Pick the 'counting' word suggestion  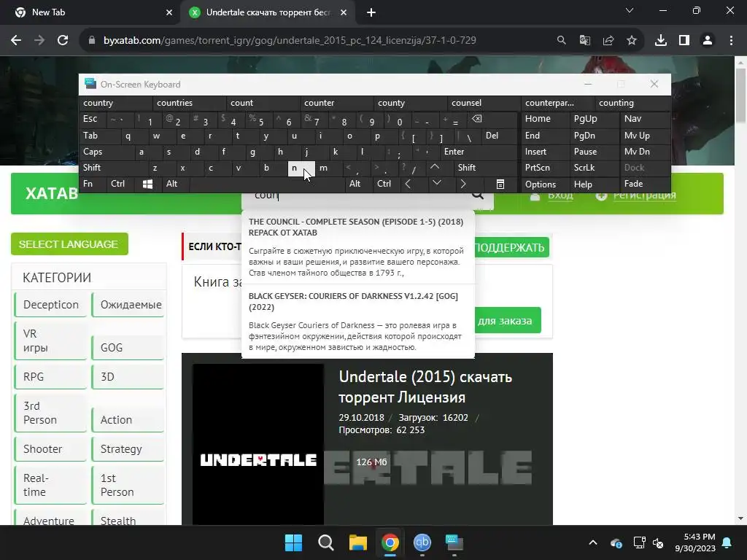(x=632, y=103)
